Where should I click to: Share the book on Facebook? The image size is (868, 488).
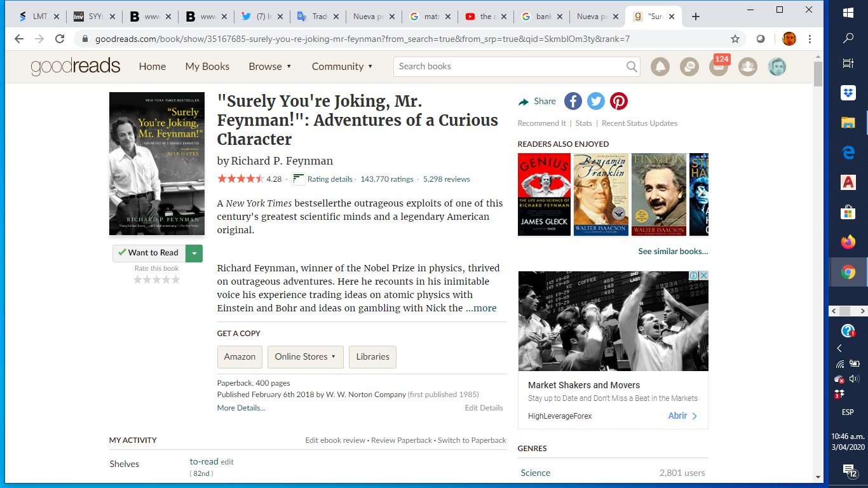point(573,101)
